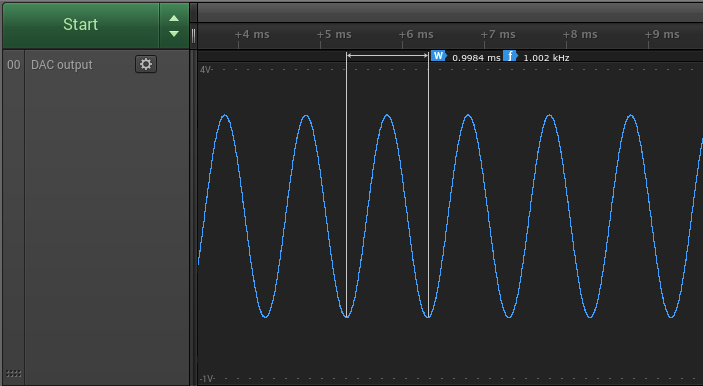Select the DAC output channel label
This screenshot has height=386, width=703.
click(x=61, y=65)
